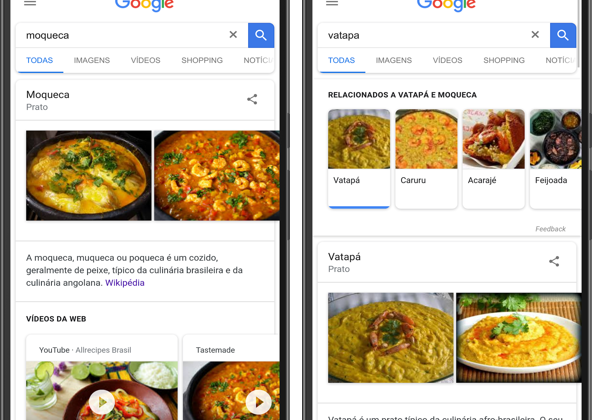This screenshot has width=592, height=420.
Task: Tap the blue search button beside moqueca
Action: coord(261,35)
